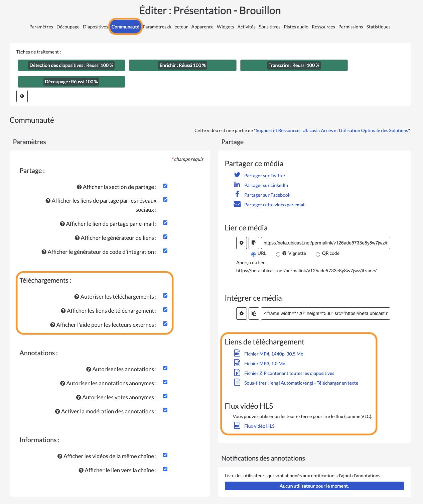Open the Widgets tab

tap(225, 27)
